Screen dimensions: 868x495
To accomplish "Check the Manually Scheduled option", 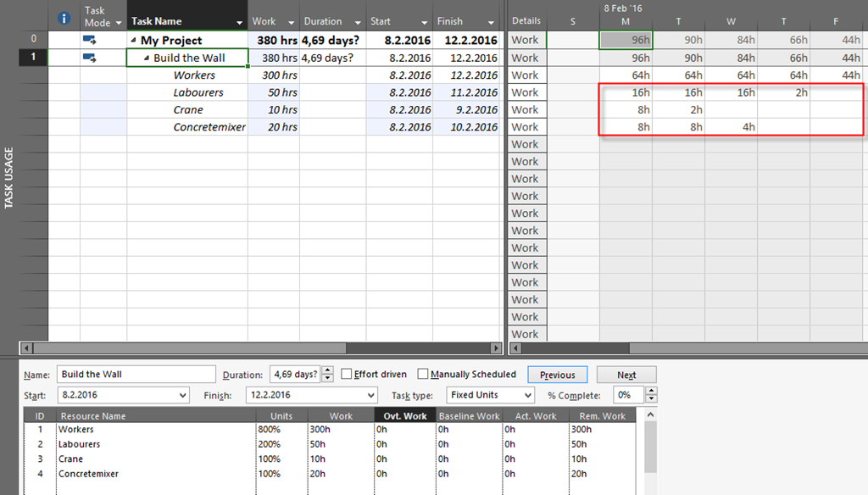I will click(423, 375).
